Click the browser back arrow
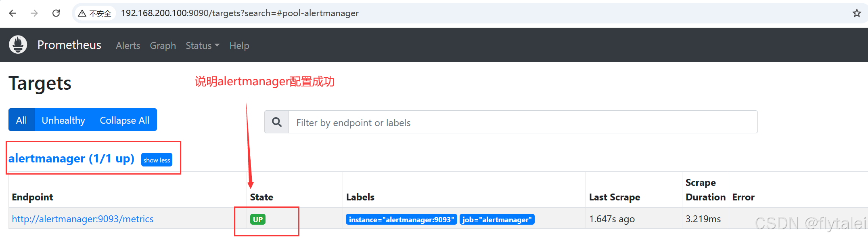Screen dimensions: 868x238 [13, 13]
